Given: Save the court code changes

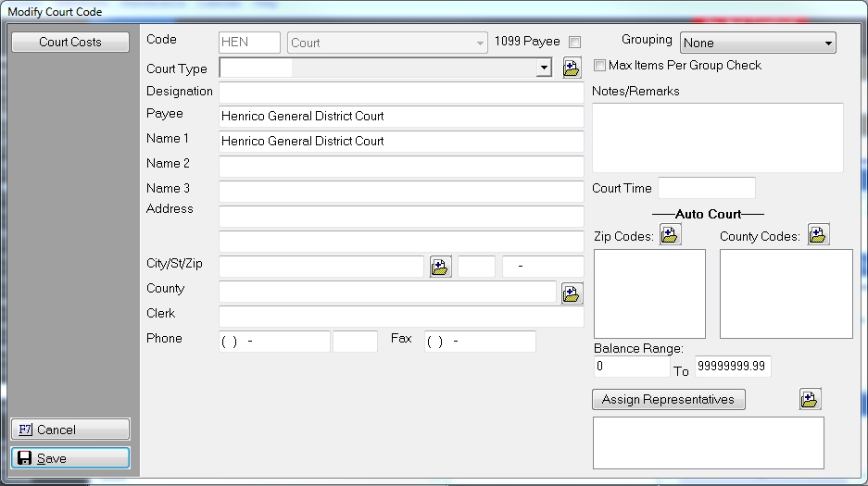Looking at the screenshot, I should point(70,458).
